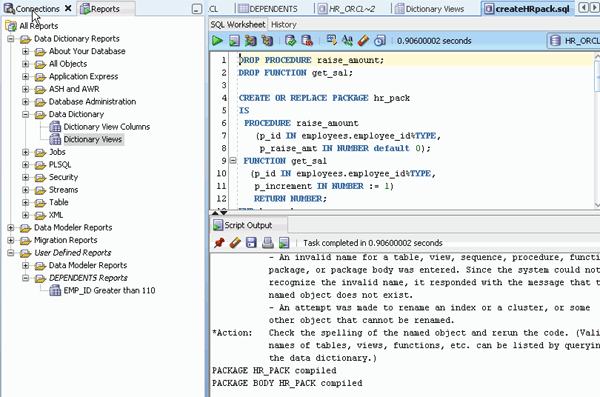The height and width of the screenshot is (397, 600).
Task: Click 'Task completed in 0.90600002 seconds' status
Action: [373, 243]
